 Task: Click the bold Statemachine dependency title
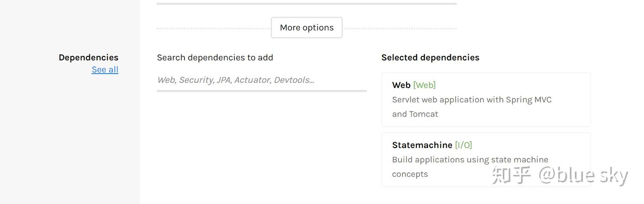422,145
